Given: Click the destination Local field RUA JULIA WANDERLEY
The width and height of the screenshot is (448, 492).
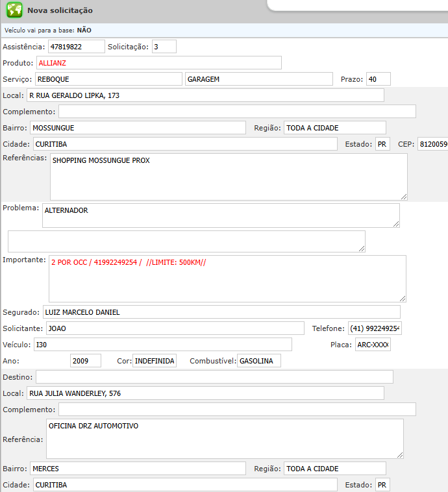Looking at the screenshot, I should coord(205,393).
